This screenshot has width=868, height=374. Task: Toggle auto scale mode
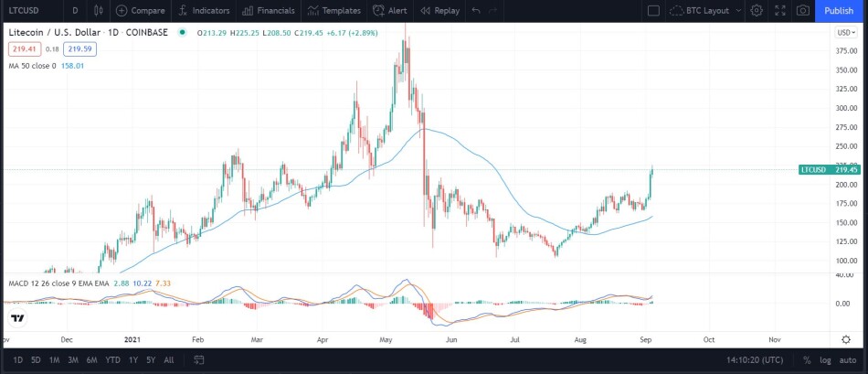pyautogui.click(x=848, y=360)
